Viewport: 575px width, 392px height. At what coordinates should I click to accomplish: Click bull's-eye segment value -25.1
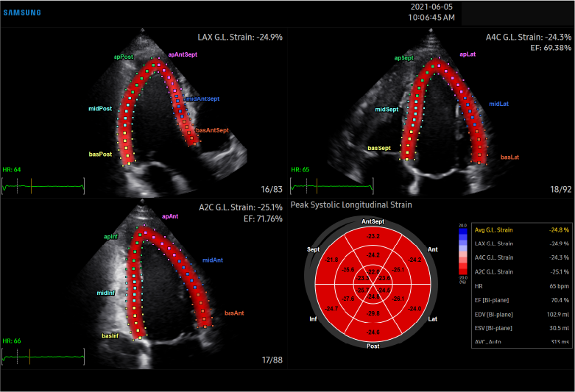click(x=398, y=270)
